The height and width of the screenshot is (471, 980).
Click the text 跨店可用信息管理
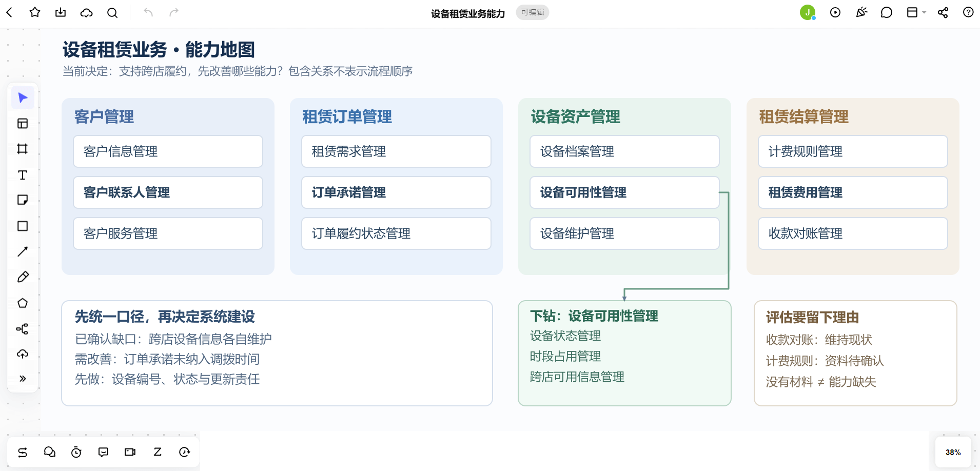577,377
